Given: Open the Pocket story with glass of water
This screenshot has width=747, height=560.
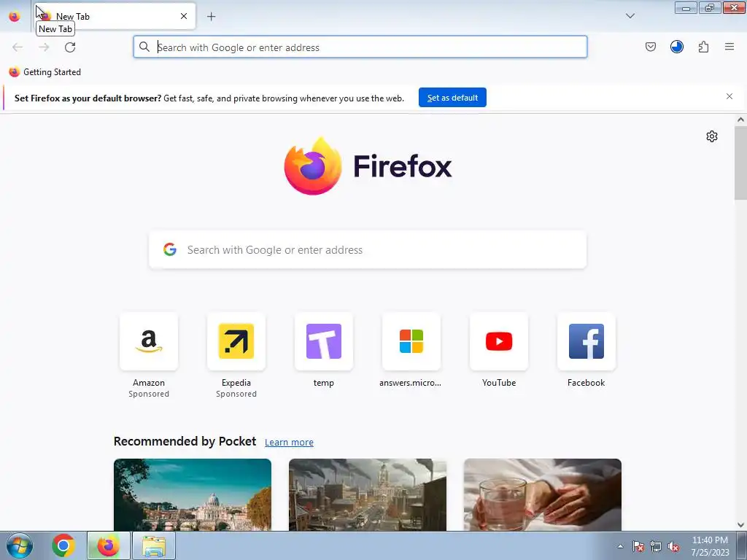Looking at the screenshot, I should point(542,495).
